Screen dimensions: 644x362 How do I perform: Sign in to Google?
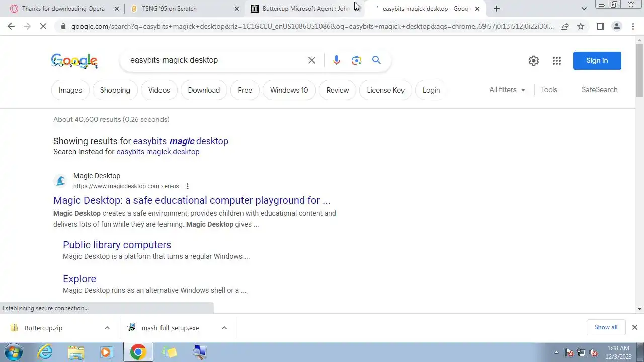[x=597, y=61]
